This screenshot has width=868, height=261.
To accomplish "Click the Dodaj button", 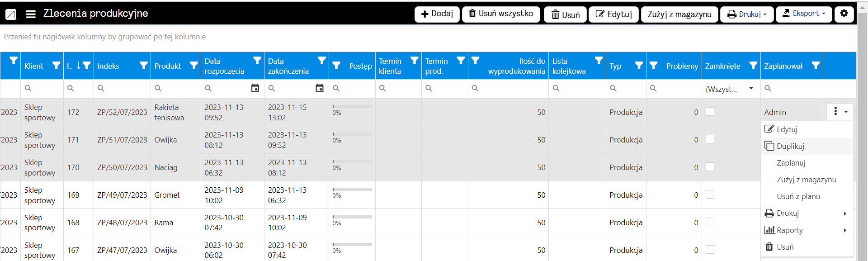I will [437, 14].
